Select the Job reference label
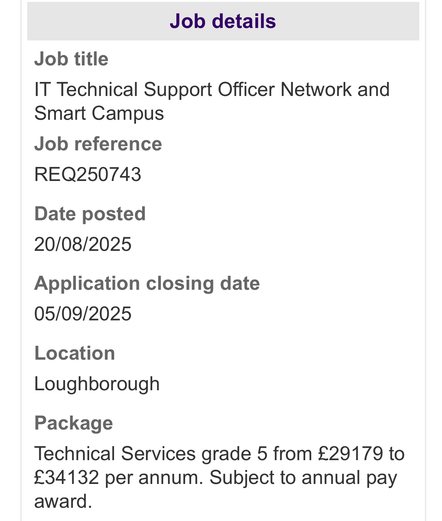 [98, 144]
